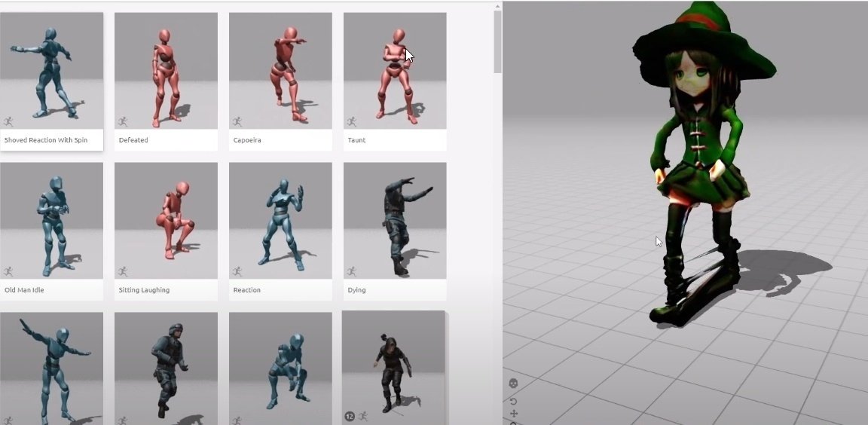This screenshot has height=425, width=868.
Task: Click the running figure icon on Shoved Reaction With Spin
Action: point(8,121)
